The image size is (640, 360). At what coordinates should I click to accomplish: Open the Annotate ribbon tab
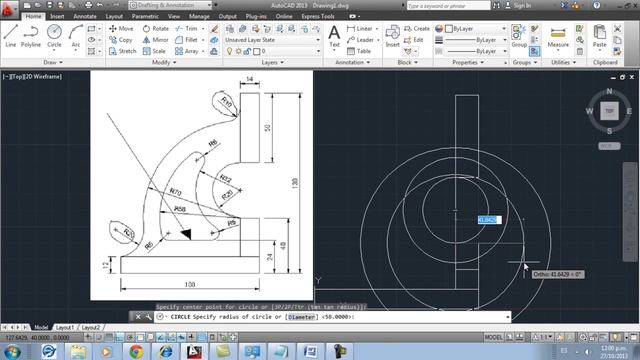pyautogui.click(x=85, y=16)
